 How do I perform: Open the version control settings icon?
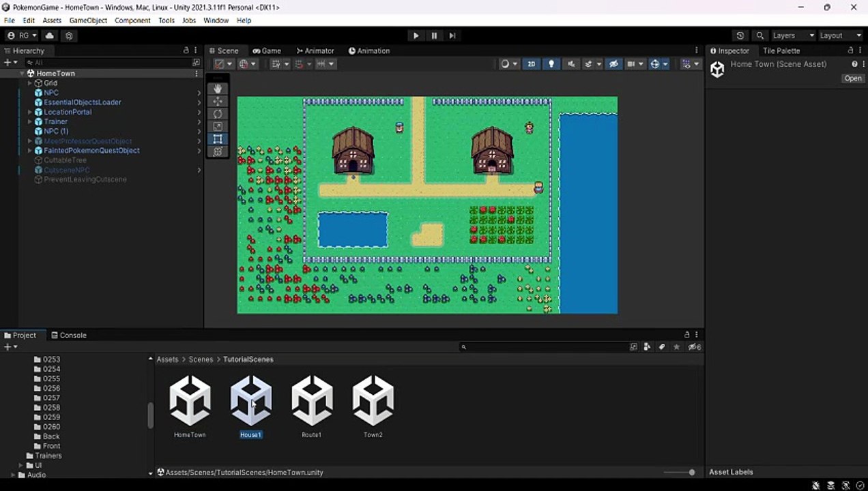pyautogui.click(x=69, y=35)
